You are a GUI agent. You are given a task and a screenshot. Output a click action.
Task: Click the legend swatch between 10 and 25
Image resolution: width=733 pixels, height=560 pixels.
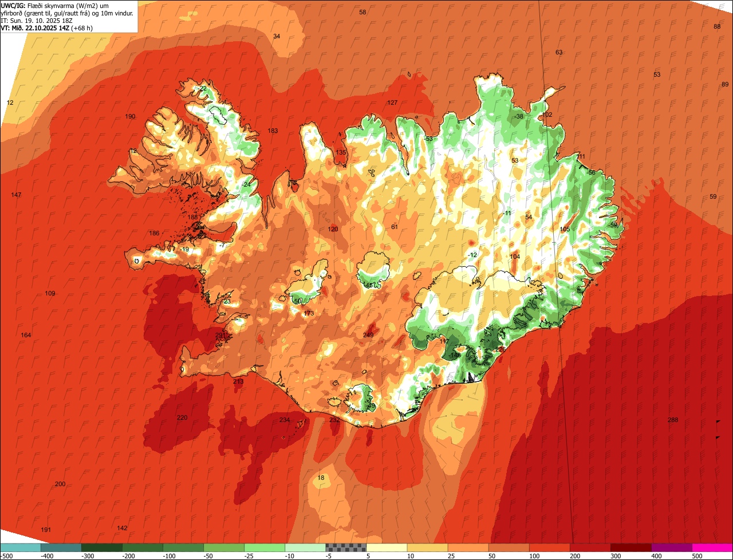pos(427,547)
